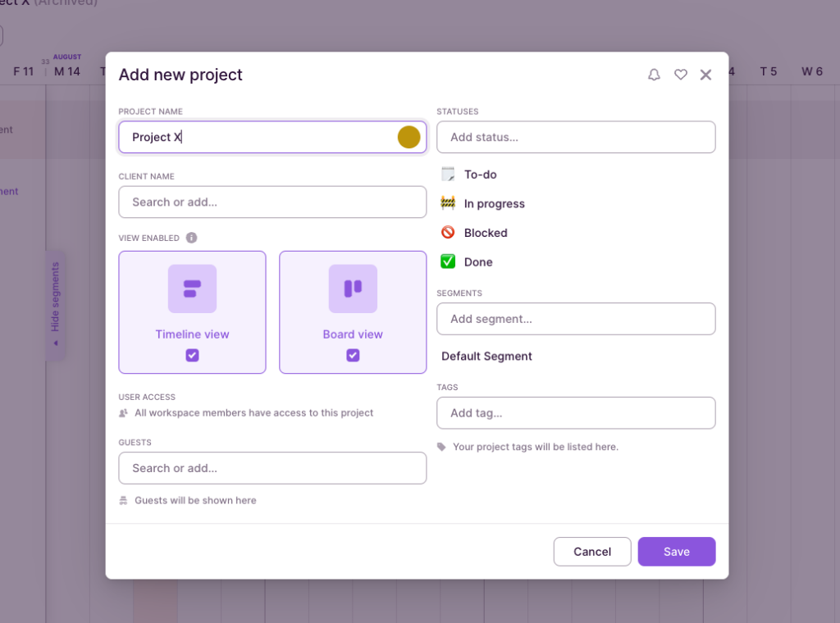This screenshot has width=840, height=623.
Task: Uncheck the Board view checkbox
Action: [353, 355]
